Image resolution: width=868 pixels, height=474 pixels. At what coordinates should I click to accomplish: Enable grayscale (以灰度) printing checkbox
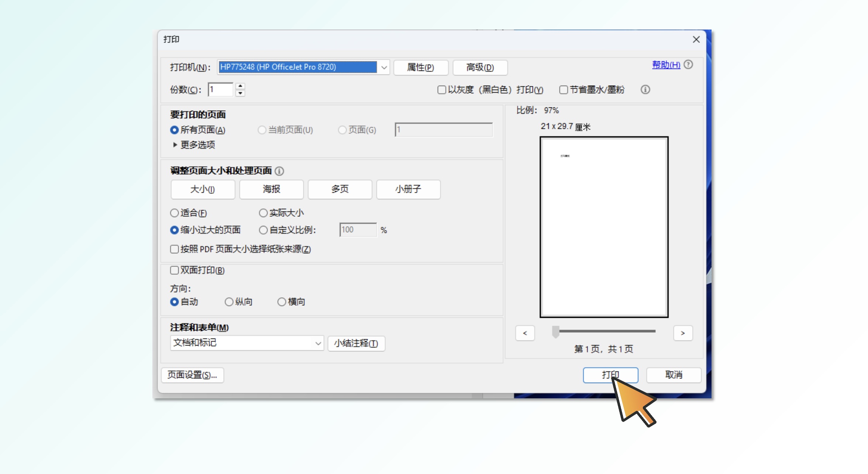(441, 90)
